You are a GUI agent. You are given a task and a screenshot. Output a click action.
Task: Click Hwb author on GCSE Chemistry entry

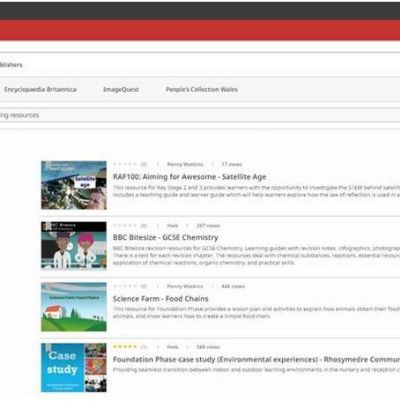tap(172, 226)
